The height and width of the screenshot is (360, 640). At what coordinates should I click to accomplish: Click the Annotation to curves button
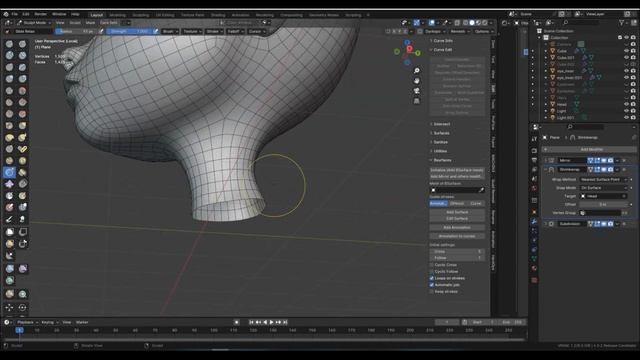(457, 236)
